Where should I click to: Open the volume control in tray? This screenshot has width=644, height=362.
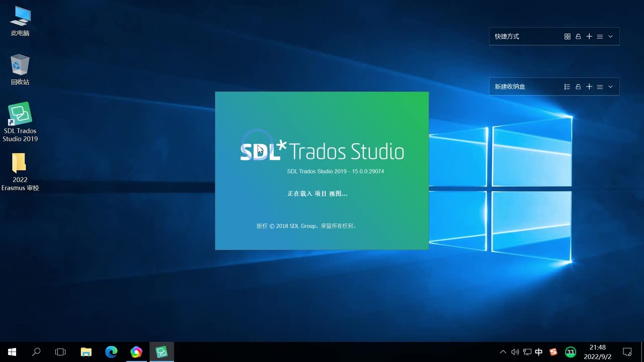515,352
